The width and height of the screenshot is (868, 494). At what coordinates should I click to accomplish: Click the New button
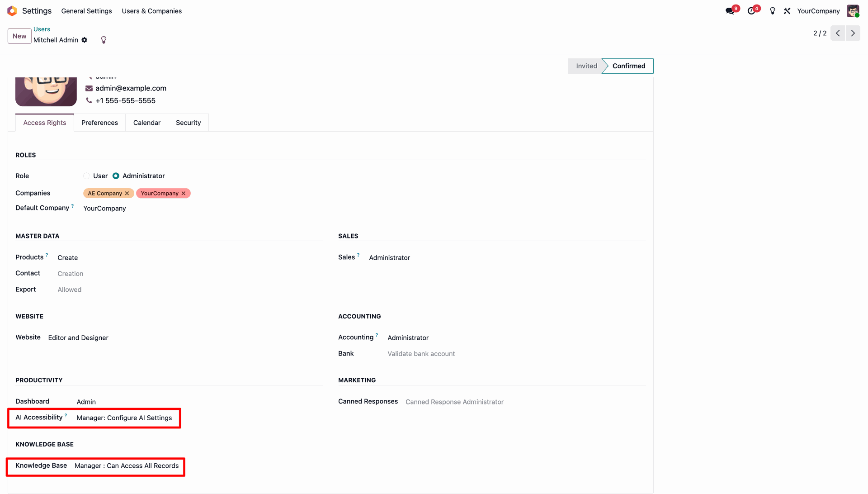point(19,36)
